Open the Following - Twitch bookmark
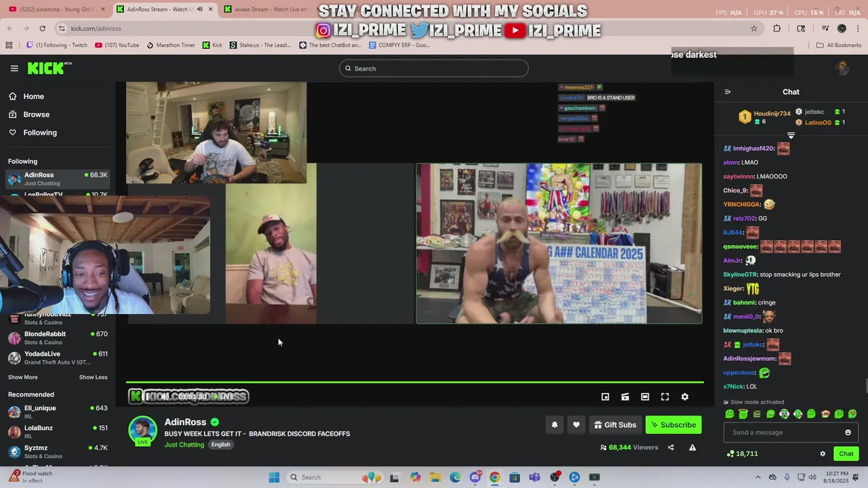This screenshot has width=868, height=488. coord(56,45)
